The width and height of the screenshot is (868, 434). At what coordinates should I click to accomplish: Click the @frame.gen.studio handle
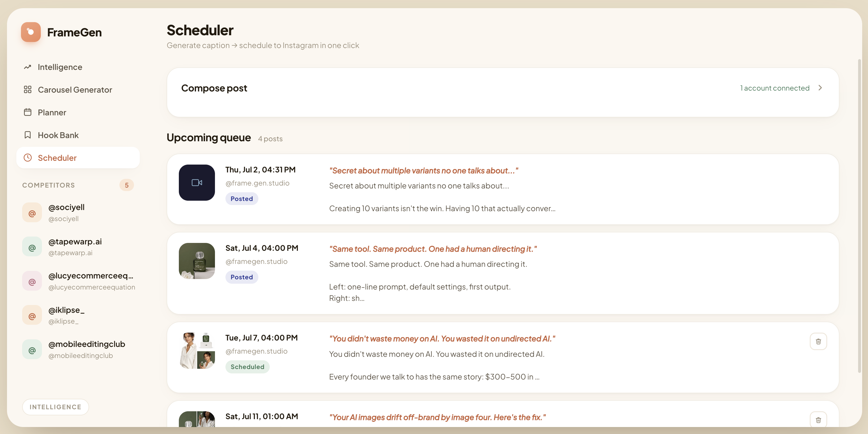tap(257, 183)
